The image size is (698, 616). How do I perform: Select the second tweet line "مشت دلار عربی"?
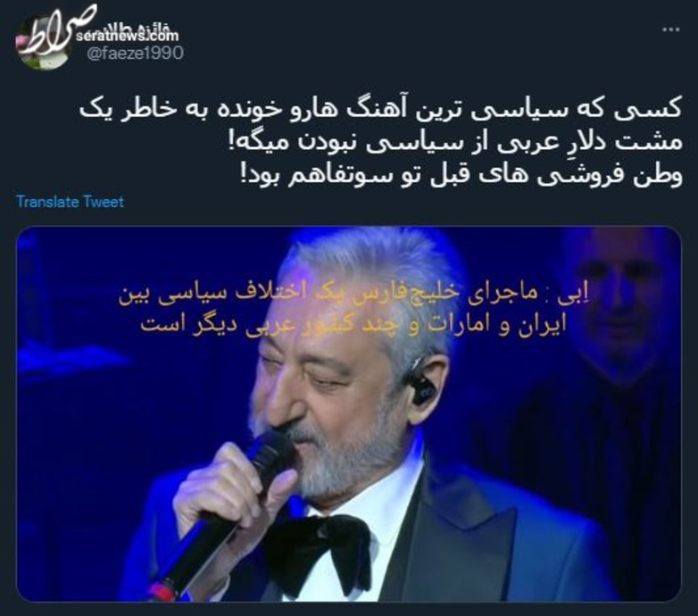point(454,143)
